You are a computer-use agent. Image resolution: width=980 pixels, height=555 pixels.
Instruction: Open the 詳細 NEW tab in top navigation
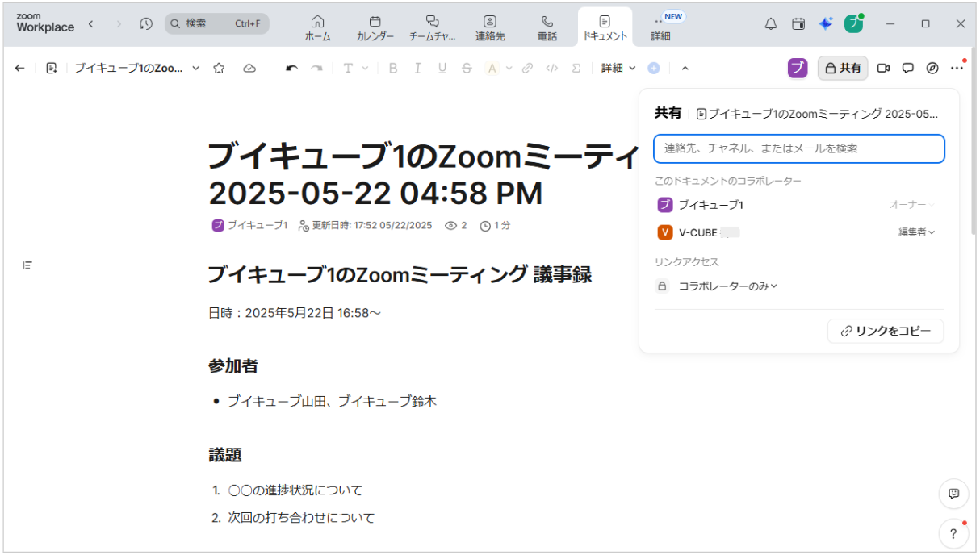coord(662,28)
